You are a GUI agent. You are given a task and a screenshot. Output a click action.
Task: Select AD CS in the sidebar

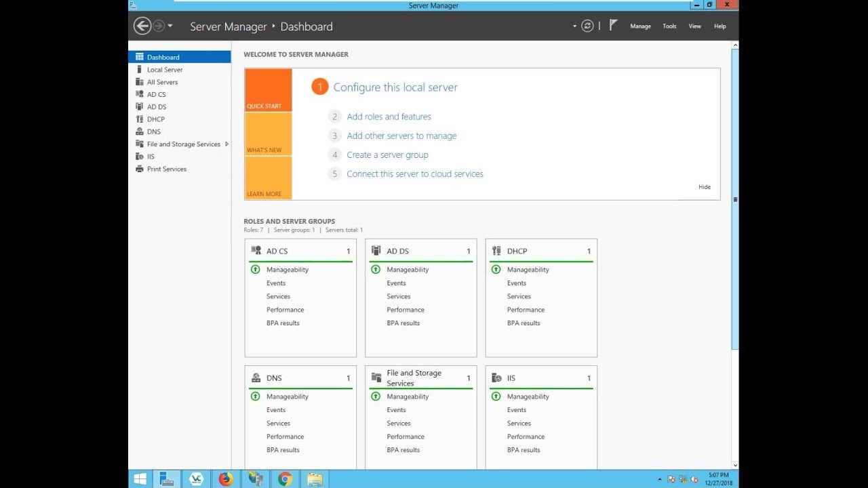(x=180, y=94)
